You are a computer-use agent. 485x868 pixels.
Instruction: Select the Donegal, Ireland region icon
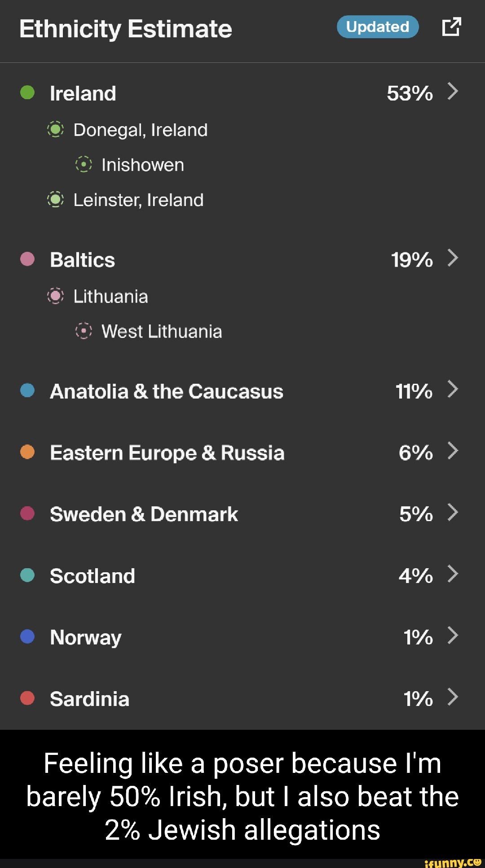click(56, 130)
